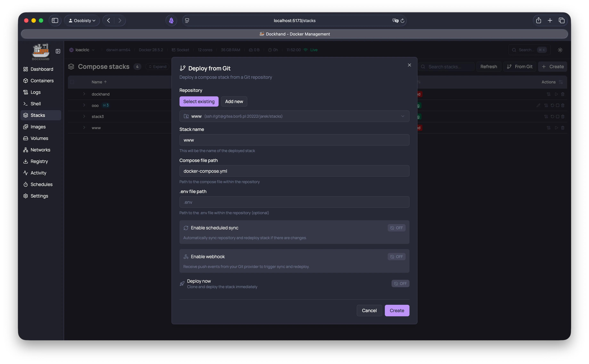589x364 pixels.
Task: Click the .env file path input field
Action: [x=294, y=202]
